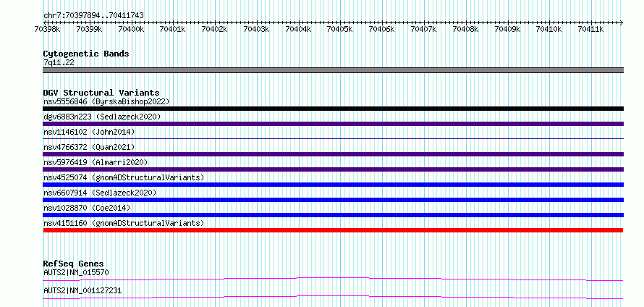The width and height of the screenshot is (644, 307).
Task: Click the blue nsv4525074 variant bar
Action: 333,185
